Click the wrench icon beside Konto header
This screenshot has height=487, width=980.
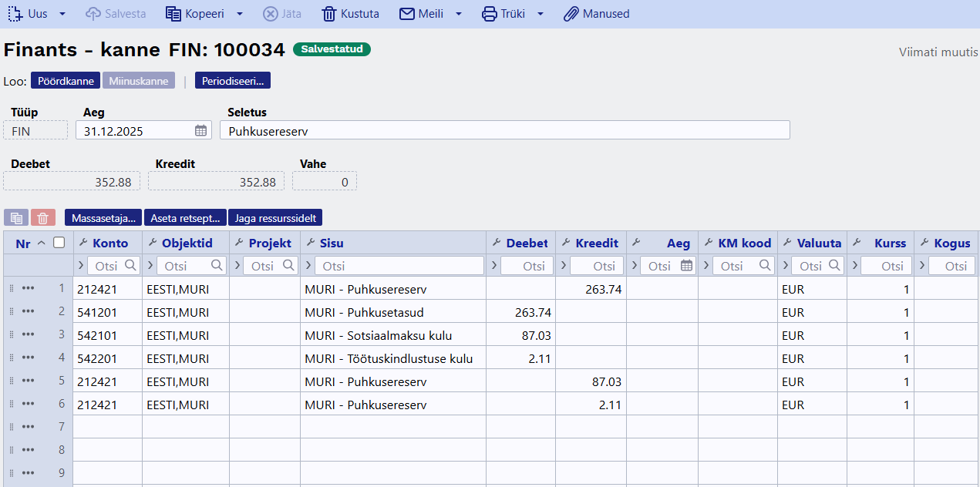pos(84,243)
